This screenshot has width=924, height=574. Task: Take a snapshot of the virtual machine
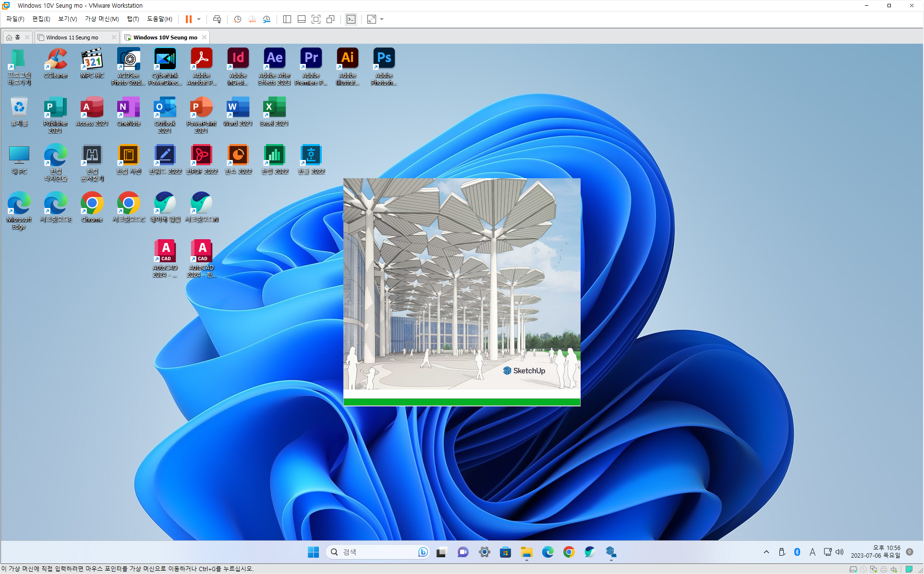tap(237, 19)
